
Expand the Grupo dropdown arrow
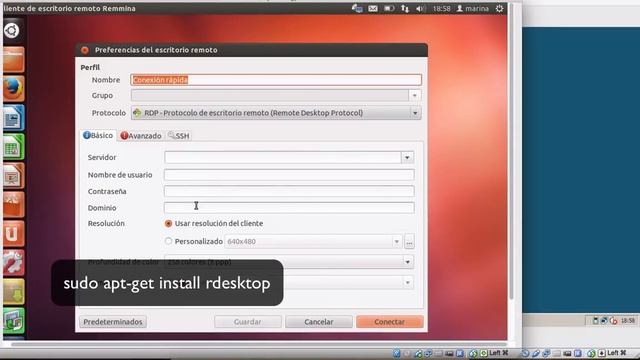pos(414,96)
